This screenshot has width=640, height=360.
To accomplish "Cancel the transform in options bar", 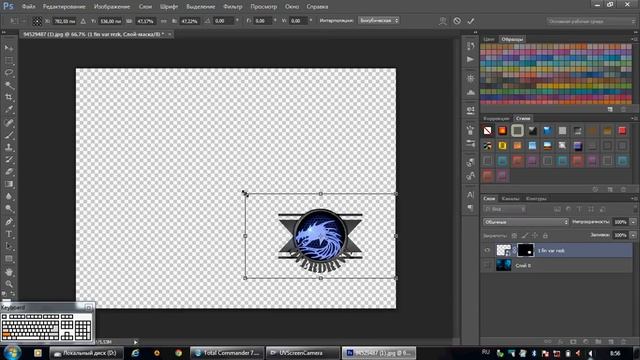I will (457, 21).
